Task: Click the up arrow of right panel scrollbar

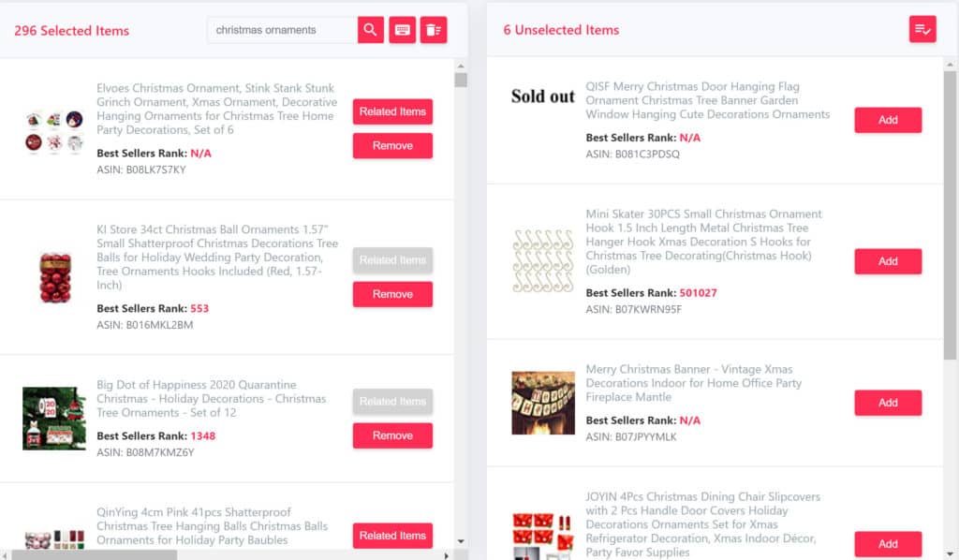Action: coord(950,65)
